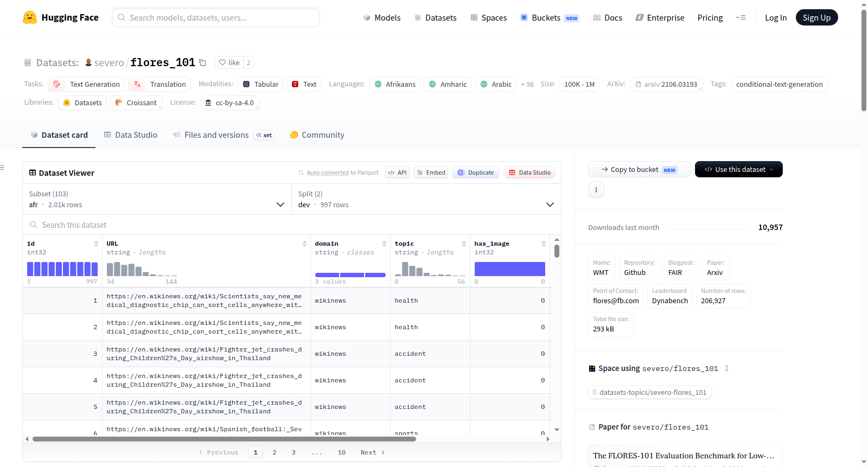868x467 pixels.
Task: Copy dataset name using copy icon
Action: (x=202, y=62)
